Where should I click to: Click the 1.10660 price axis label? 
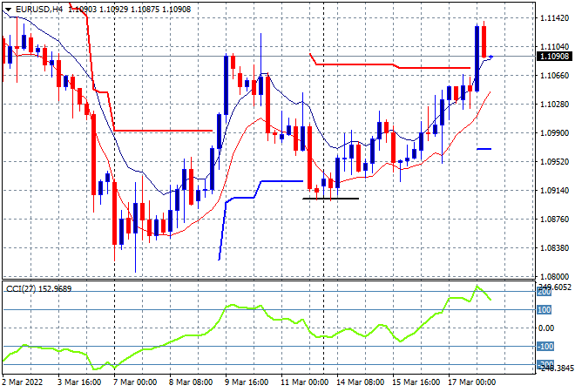click(554, 76)
